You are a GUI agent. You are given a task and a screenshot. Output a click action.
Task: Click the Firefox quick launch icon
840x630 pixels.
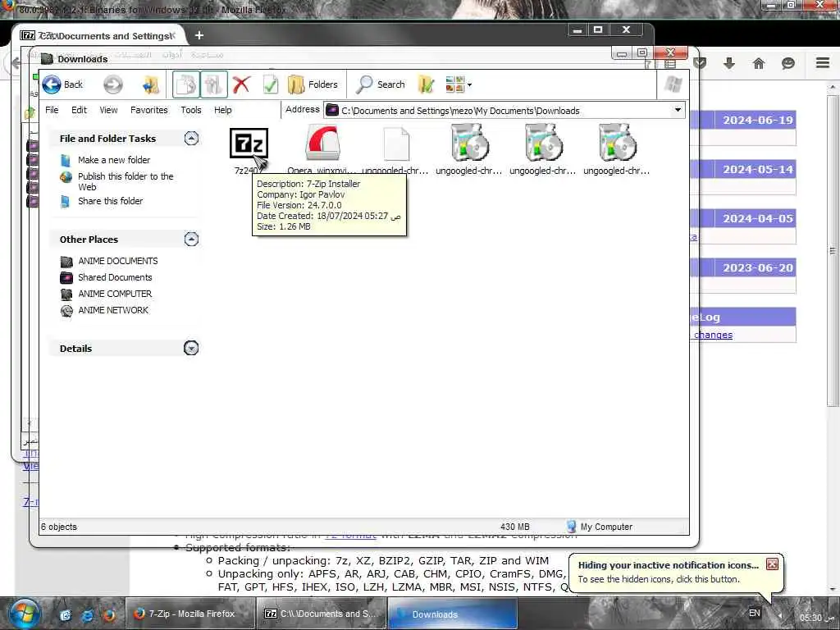(109, 615)
